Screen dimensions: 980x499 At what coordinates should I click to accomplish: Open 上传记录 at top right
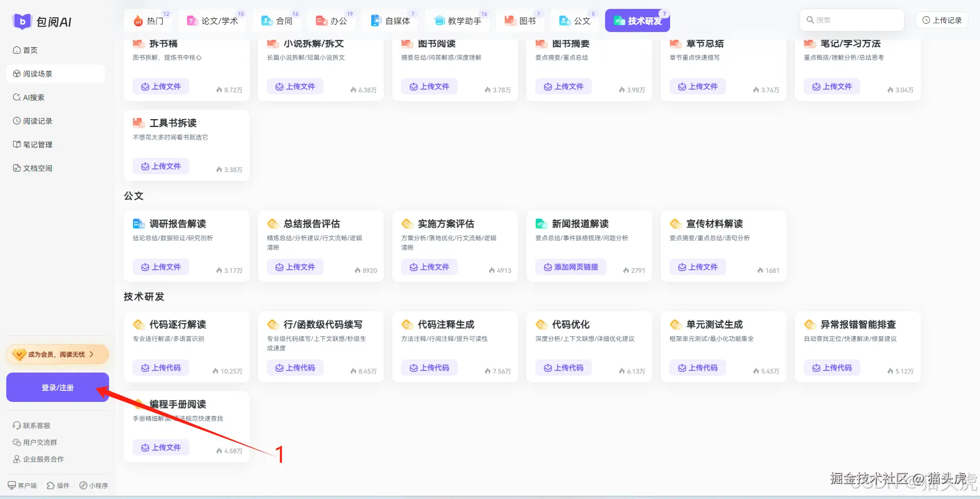pyautogui.click(x=942, y=20)
